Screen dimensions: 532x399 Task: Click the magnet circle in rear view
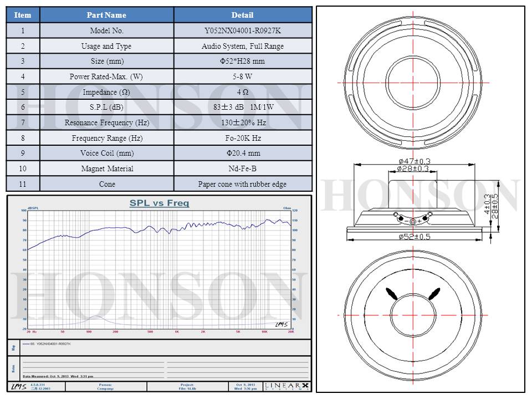point(413,314)
